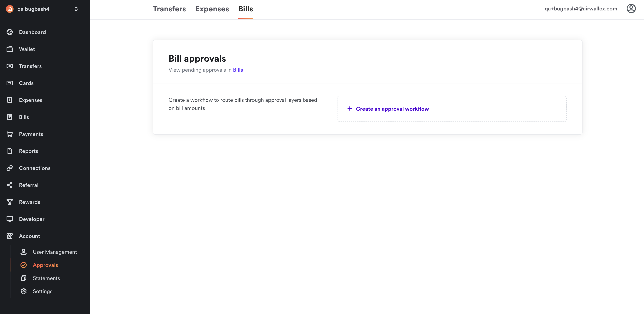
Task: Click the Account storefront icon
Action: 9,236
